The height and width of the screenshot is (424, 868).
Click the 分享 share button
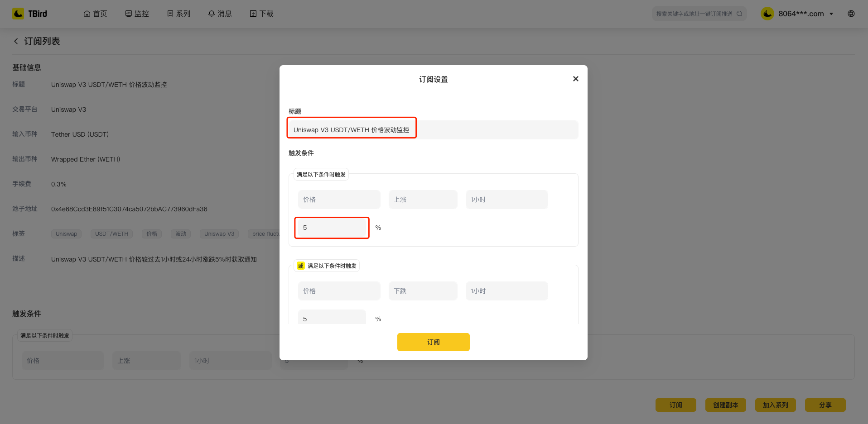click(825, 405)
